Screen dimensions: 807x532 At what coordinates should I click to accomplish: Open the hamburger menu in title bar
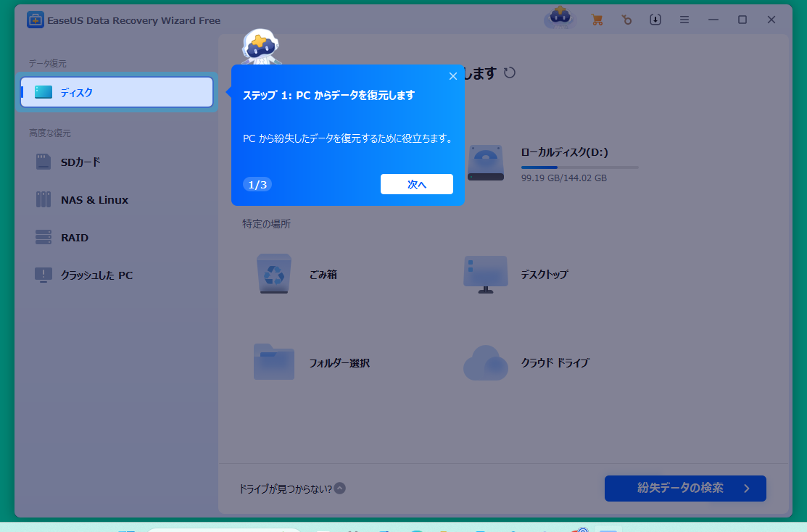(684, 20)
